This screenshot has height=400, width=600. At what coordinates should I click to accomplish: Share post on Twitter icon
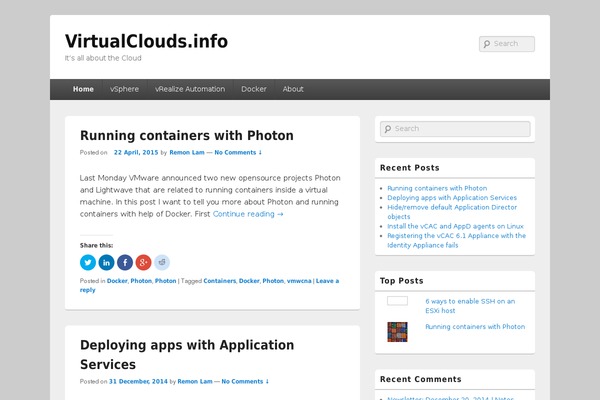coord(88,262)
